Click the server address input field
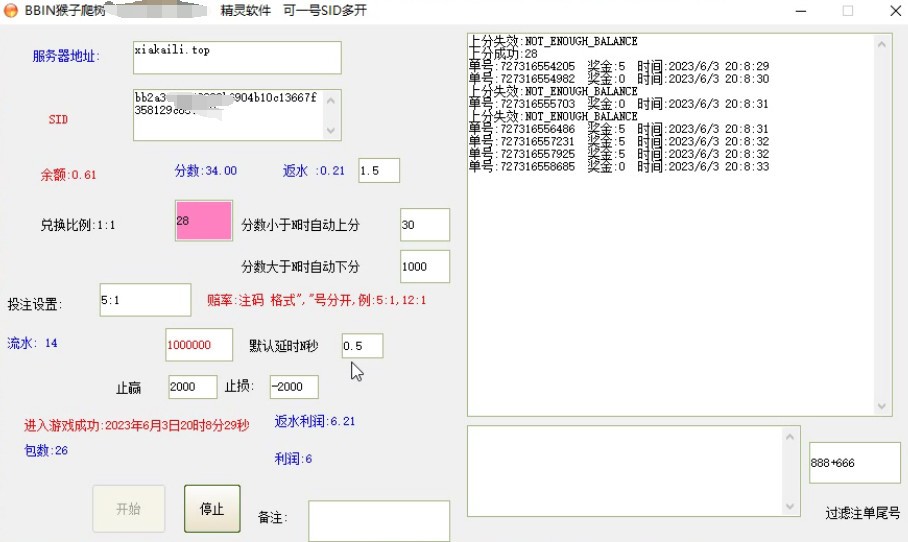908x542 pixels. point(237,57)
